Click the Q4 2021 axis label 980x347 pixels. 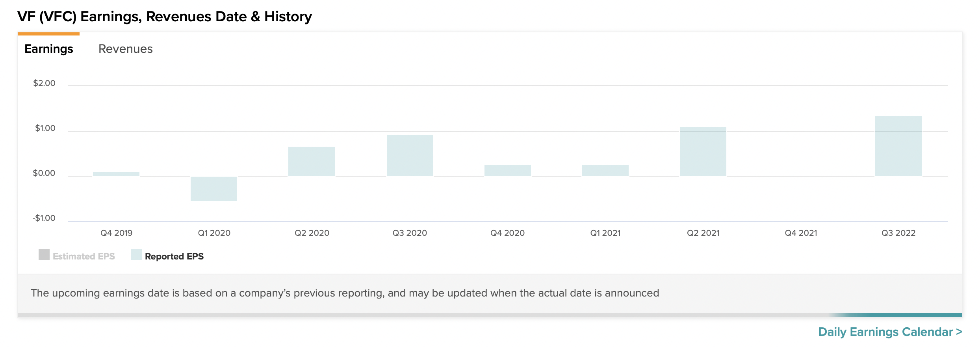pyautogui.click(x=801, y=233)
